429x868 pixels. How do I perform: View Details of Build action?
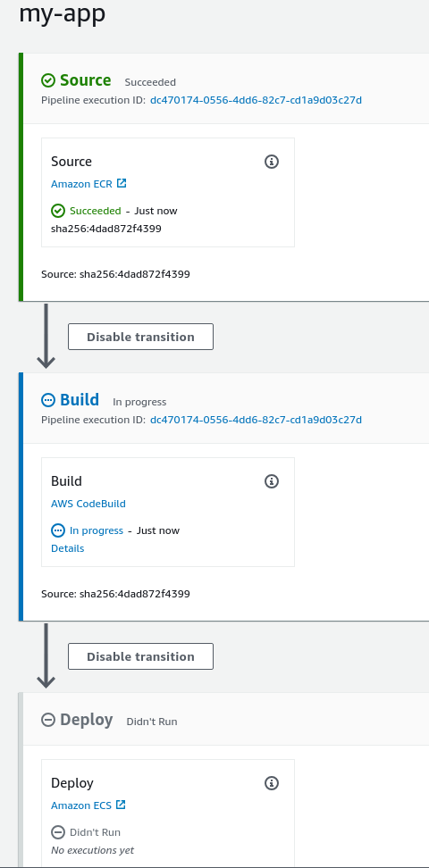pos(68,548)
